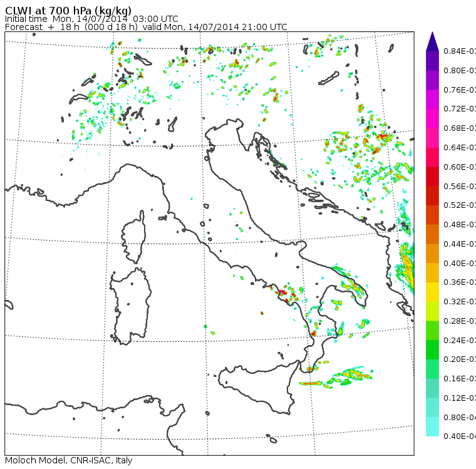The image size is (476, 469).
Task: Click the crimson band between 0.60E-03 and 0.64E-03
Action: pos(432,157)
